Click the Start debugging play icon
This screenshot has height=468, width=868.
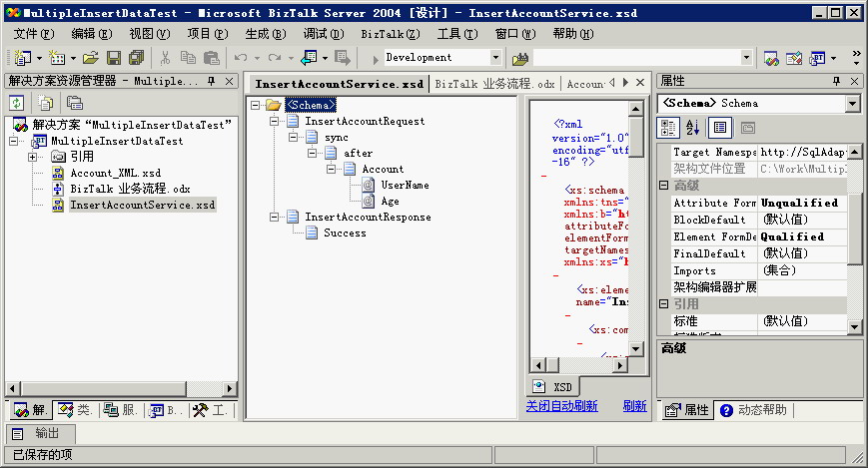click(376, 59)
